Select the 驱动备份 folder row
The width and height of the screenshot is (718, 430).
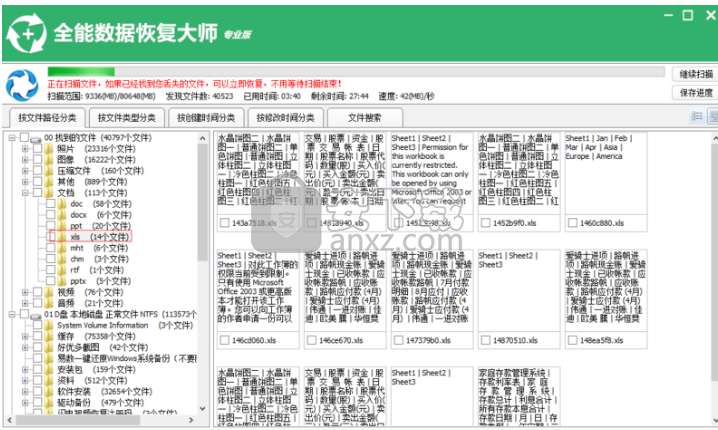coord(100,403)
